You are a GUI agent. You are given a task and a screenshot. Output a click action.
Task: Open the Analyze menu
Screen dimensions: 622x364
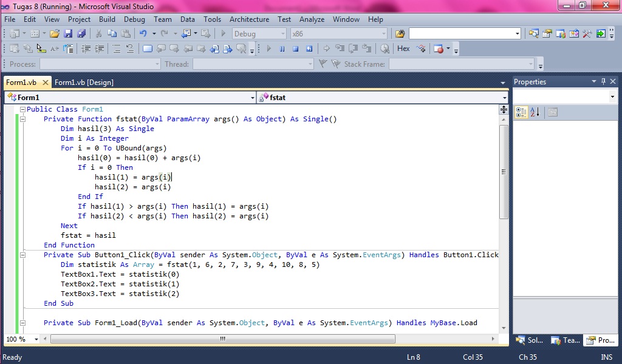[312, 19]
